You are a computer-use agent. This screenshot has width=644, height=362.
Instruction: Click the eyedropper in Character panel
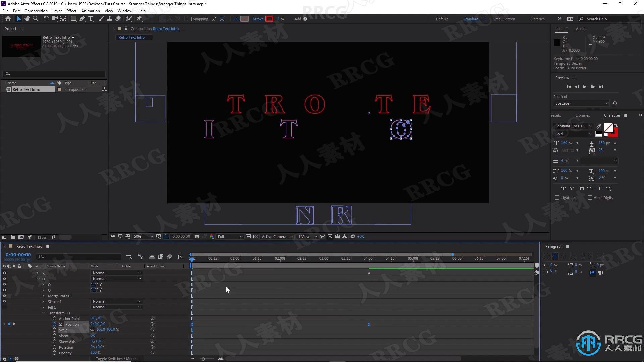(x=599, y=126)
